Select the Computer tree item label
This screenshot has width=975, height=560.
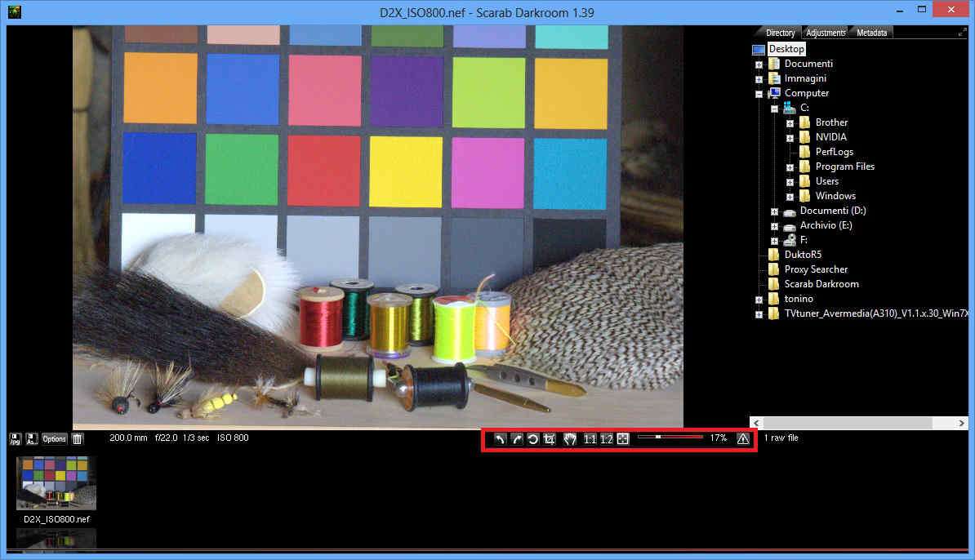(807, 92)
